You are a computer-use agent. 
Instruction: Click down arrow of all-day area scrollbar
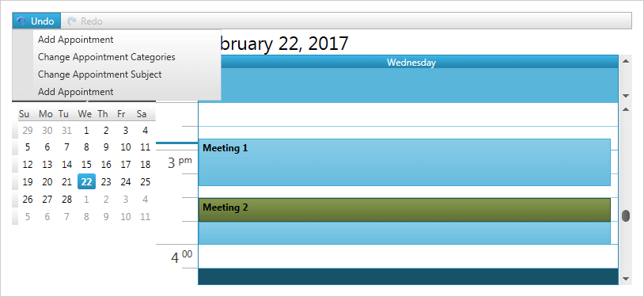pyautogui.click(x=626, y=95)
